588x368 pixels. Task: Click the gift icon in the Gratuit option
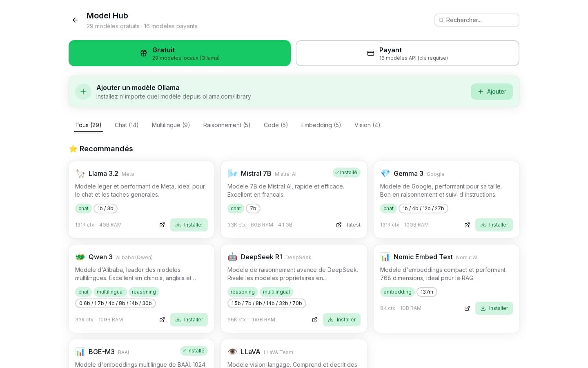144,53
